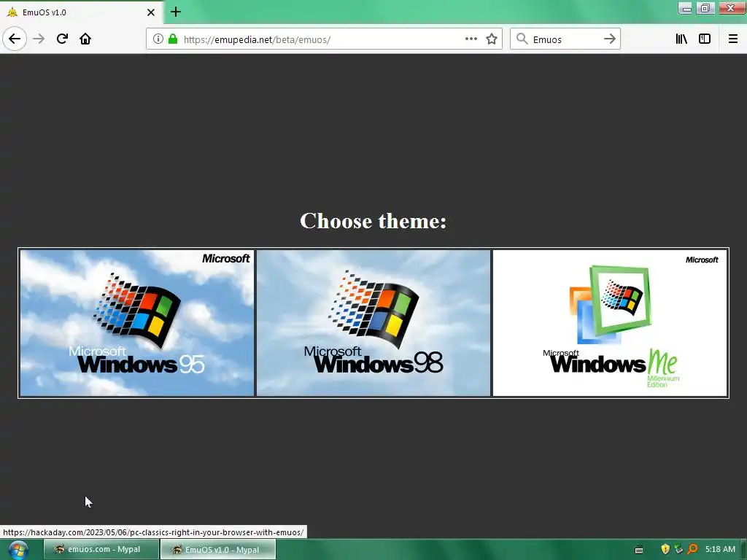Screen dimensions: 747x560
Task: Open the Library bookshelf icon
Action: click(681, 39)
